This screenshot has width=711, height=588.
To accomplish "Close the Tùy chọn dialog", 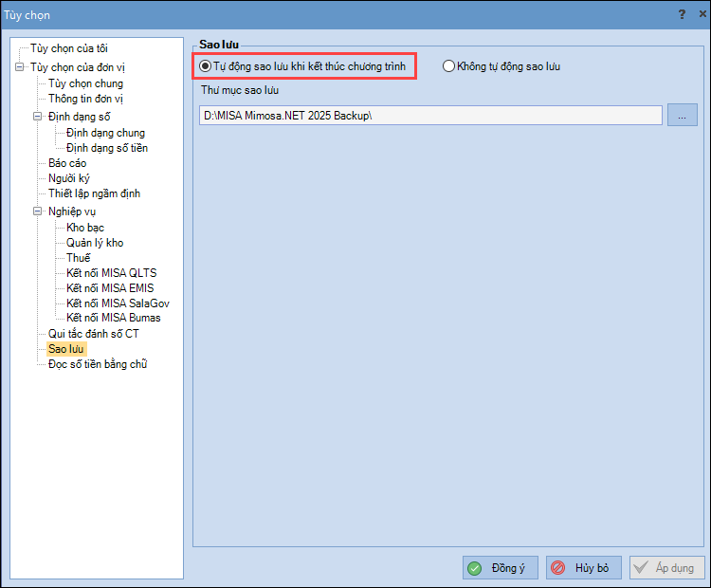I will point(702,14).
